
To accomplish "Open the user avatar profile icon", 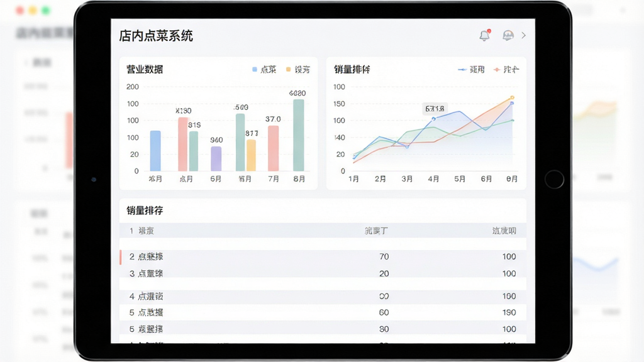I will click(508, 35).
